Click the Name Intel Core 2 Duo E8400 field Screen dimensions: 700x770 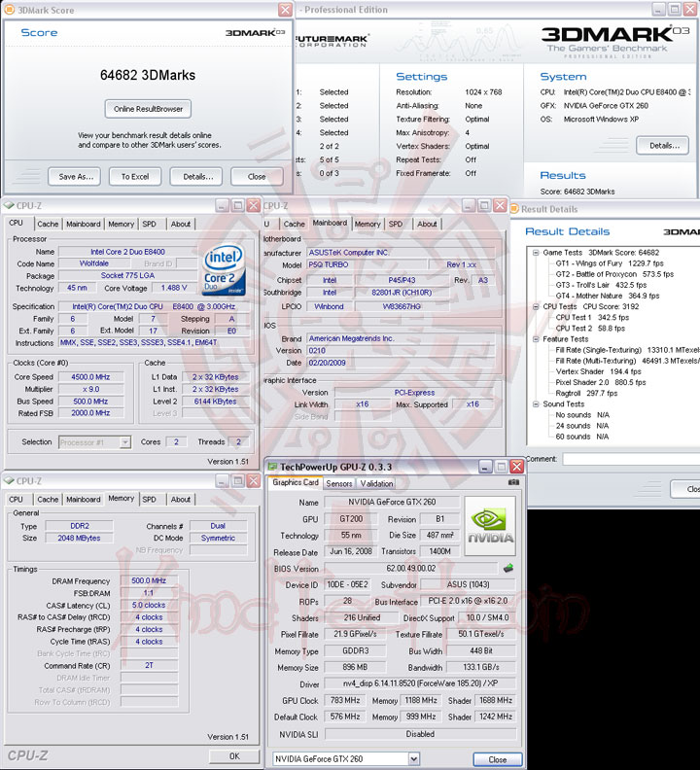pyautogui.click(x=127, y=252)
